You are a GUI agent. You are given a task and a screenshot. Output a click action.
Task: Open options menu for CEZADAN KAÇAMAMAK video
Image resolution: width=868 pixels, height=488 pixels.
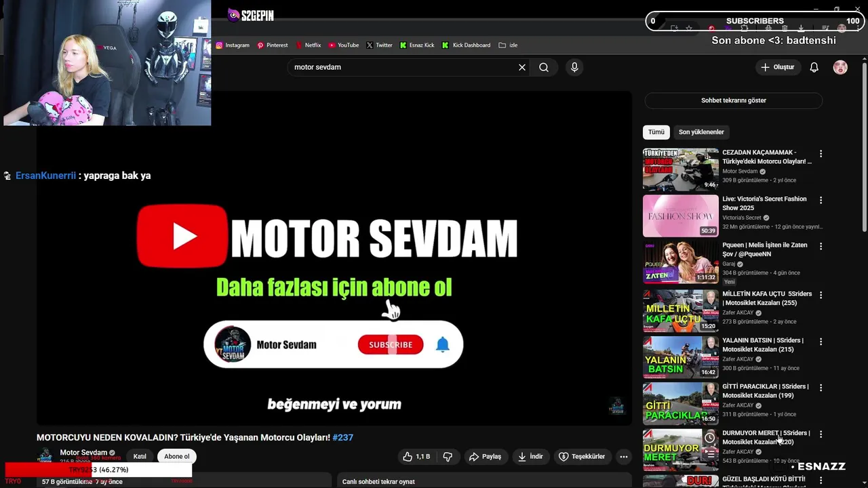click(x=821, y=154)
